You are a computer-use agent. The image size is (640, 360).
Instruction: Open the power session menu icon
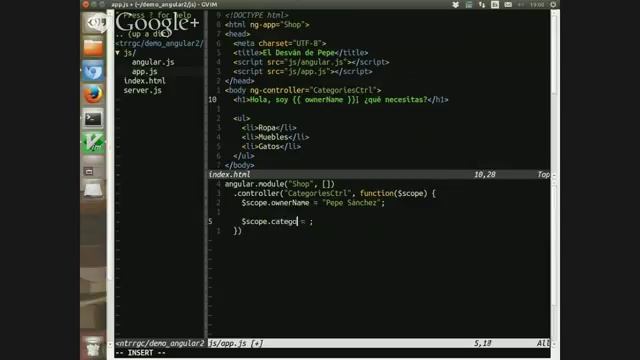[x=553, y=4]
